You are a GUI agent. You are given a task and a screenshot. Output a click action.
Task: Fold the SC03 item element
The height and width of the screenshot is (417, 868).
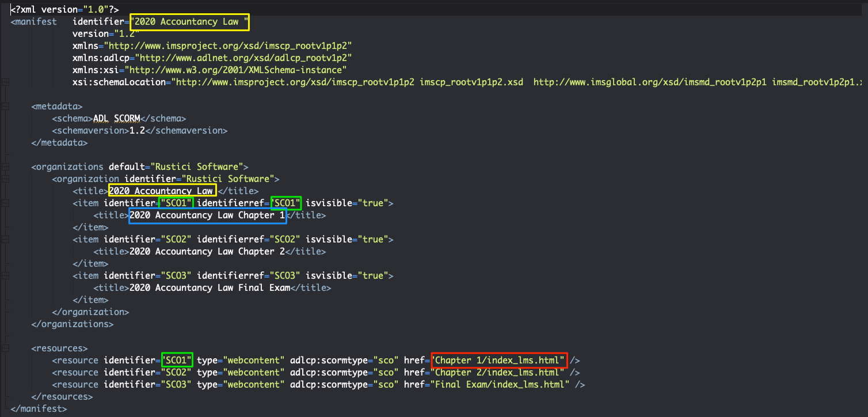(5, 275)
